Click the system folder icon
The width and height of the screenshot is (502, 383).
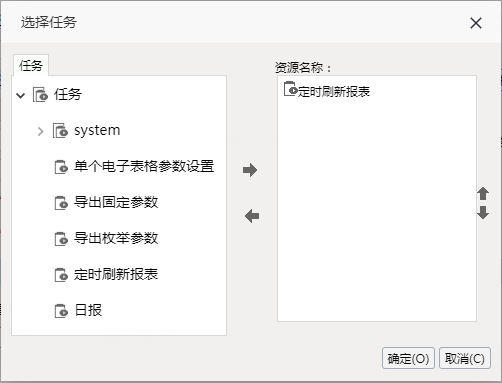pyautogui.click(x=60, y=130)
